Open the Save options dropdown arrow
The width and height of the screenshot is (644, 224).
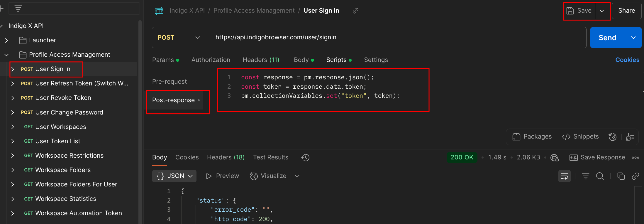[x=602, y=11]
